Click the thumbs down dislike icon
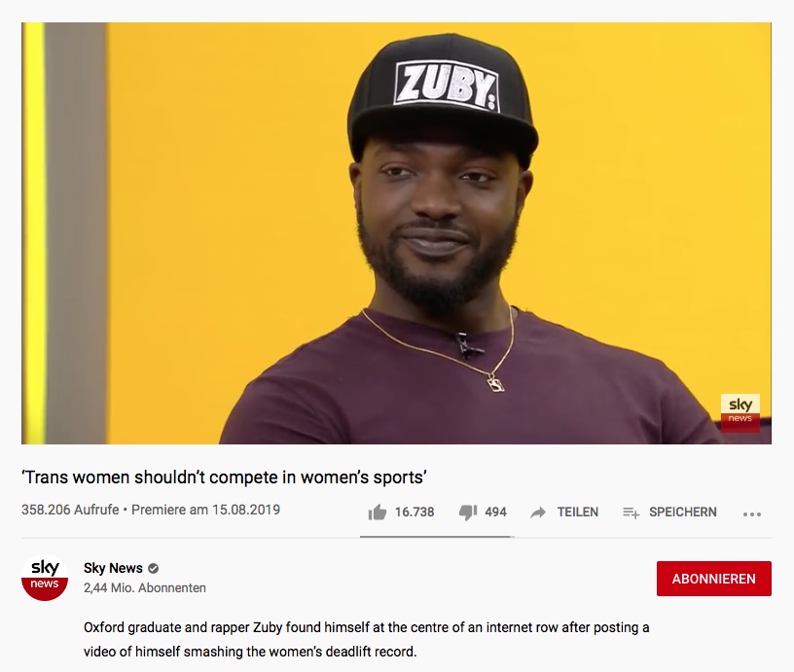This screenshot has width=794, height=672. [467, 513]
